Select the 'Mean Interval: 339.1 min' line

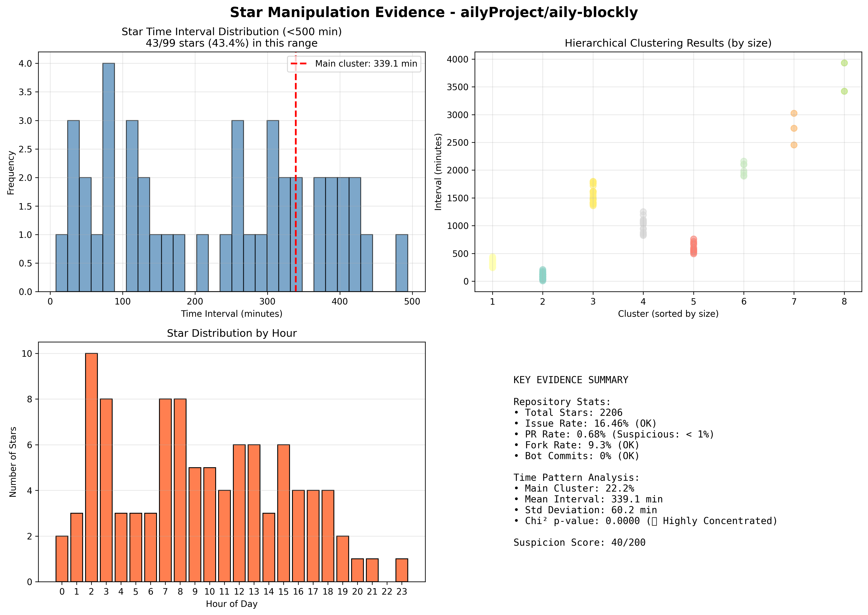pos(588,499)
